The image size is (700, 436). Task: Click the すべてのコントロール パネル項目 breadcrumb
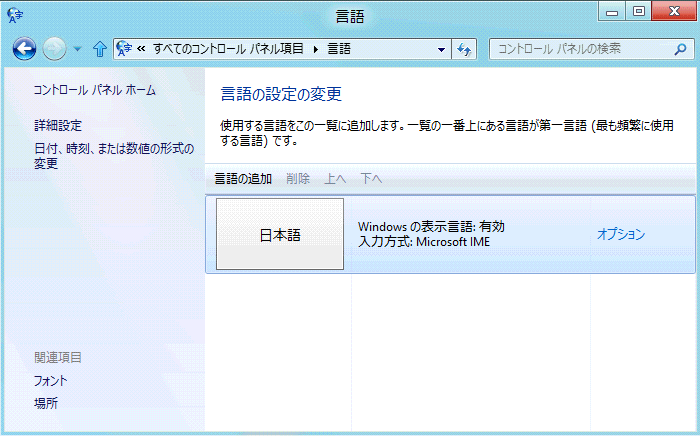228,49
